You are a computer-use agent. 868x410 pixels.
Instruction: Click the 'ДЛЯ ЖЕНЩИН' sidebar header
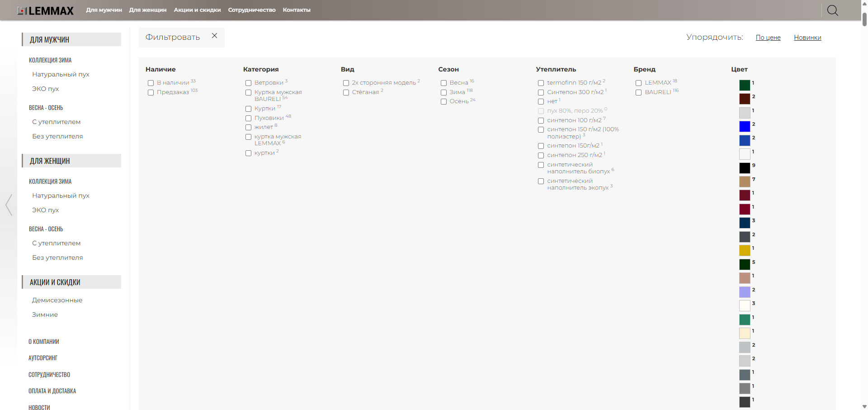point(71,161)
